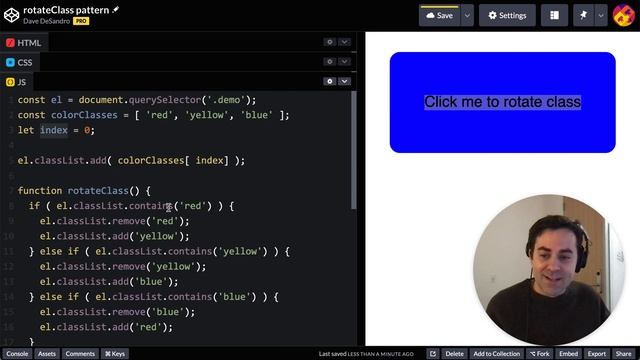
Task: Open JS panel settings gear
Action: pyautogui.click(x=330, y=81)
